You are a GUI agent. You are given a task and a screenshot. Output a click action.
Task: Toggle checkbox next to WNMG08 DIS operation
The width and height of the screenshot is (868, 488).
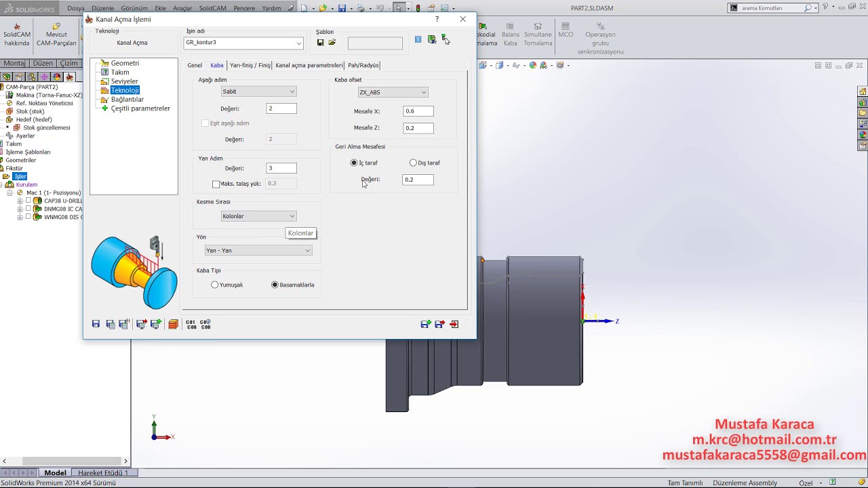(x=28, y=217)
